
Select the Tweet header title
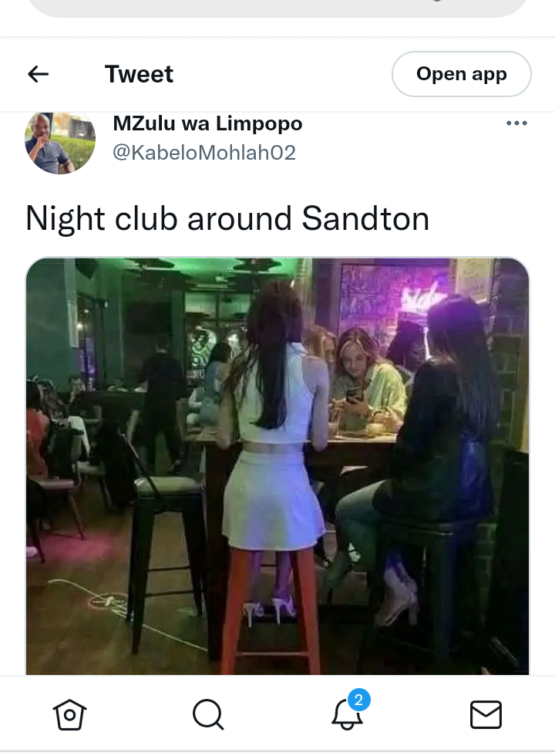[x=139, y=74]
